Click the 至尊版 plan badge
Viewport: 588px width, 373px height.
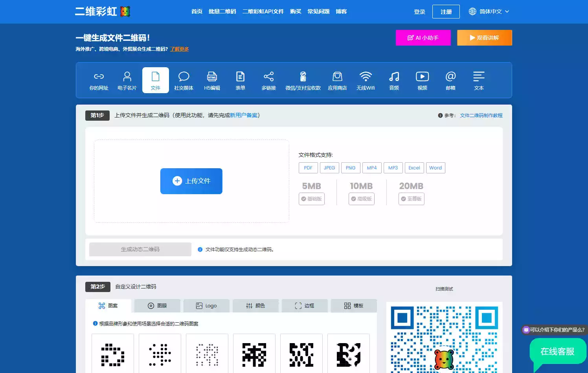pos(412,199)
